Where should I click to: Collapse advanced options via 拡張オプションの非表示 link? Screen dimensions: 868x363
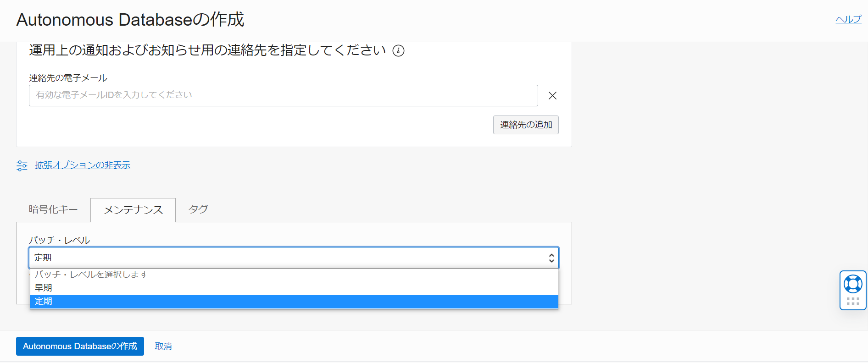(82, 165)
